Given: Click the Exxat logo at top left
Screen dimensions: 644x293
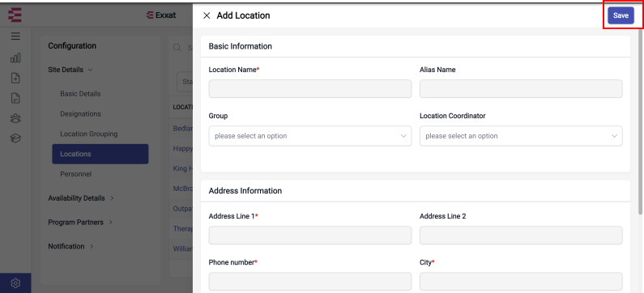Looking at the screenshot, I should 15,15.
